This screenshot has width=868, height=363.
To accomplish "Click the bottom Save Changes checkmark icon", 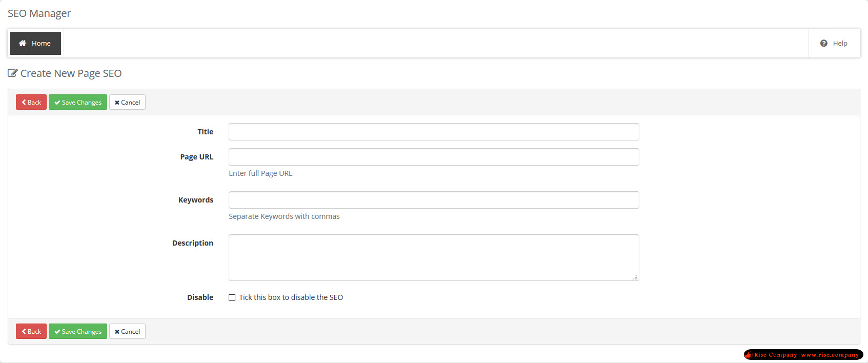I will (x=57, y=332).
